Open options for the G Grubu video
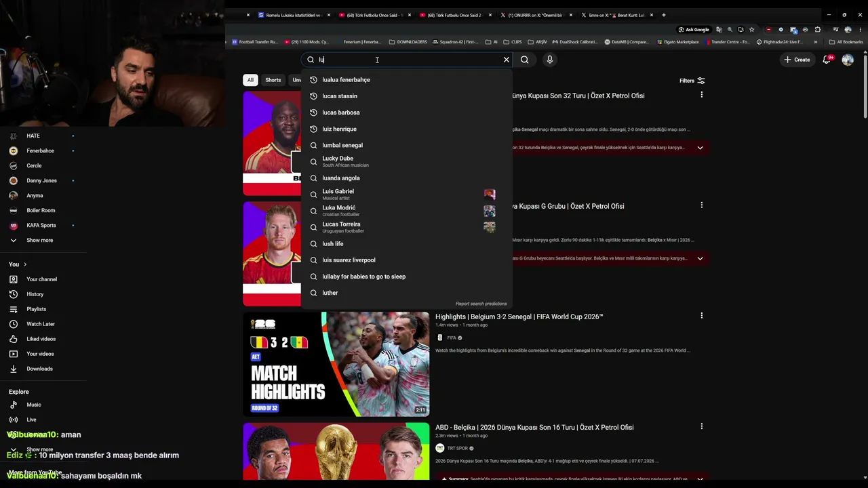 tap(701, 205)
